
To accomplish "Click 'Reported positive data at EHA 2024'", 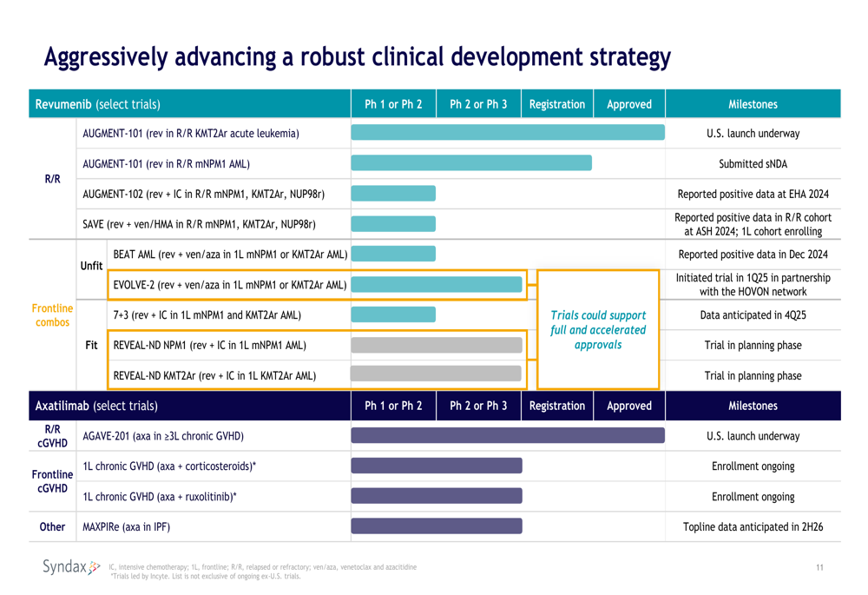I will tap(753, 194).
